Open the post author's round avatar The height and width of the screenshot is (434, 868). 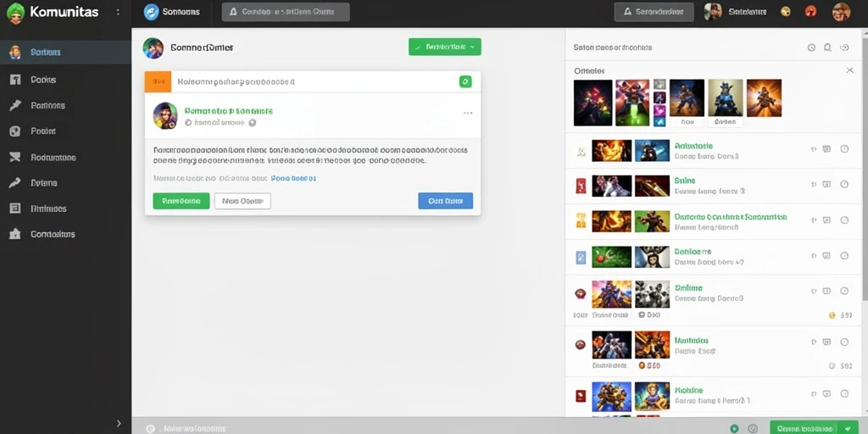coord(165,115)
